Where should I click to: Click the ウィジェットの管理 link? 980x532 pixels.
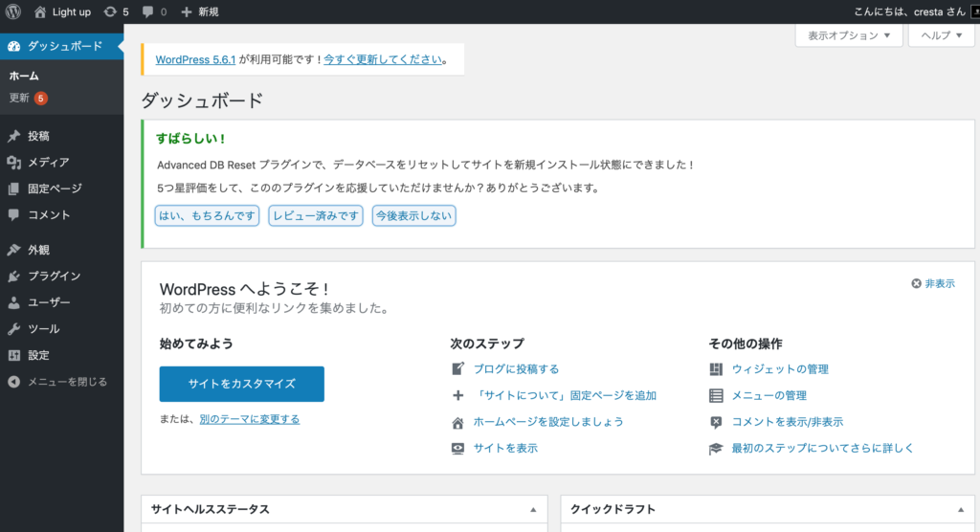pos(780,369)
